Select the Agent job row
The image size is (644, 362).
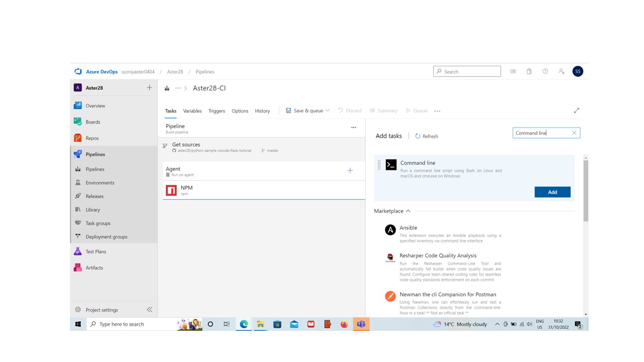(264, 171)
